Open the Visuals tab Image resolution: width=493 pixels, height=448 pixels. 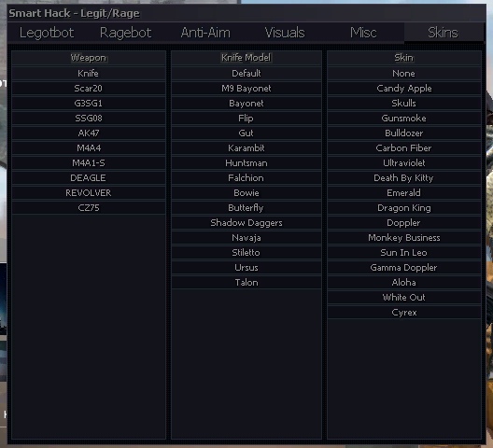click(x=285, y=33)
